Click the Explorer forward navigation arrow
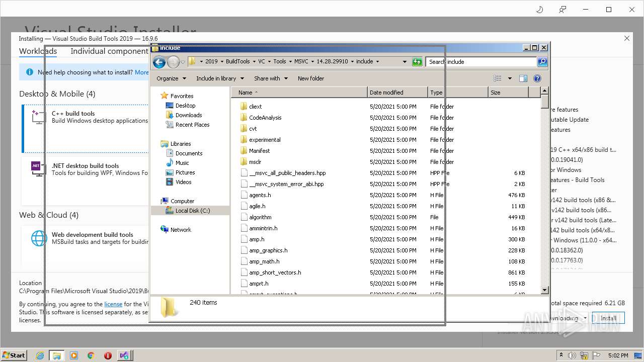644x362 pixels. tap(173, 62)
